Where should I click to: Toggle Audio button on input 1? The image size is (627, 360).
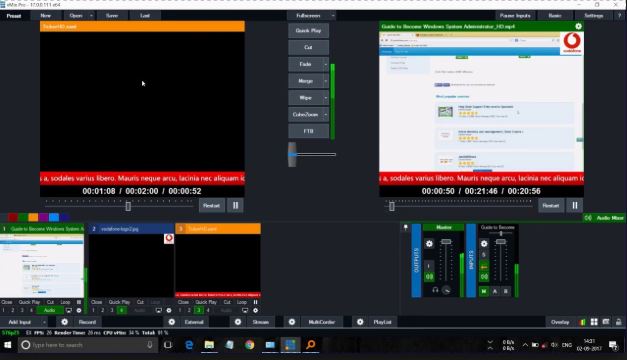pyautogui.click(x=50, y=310)
